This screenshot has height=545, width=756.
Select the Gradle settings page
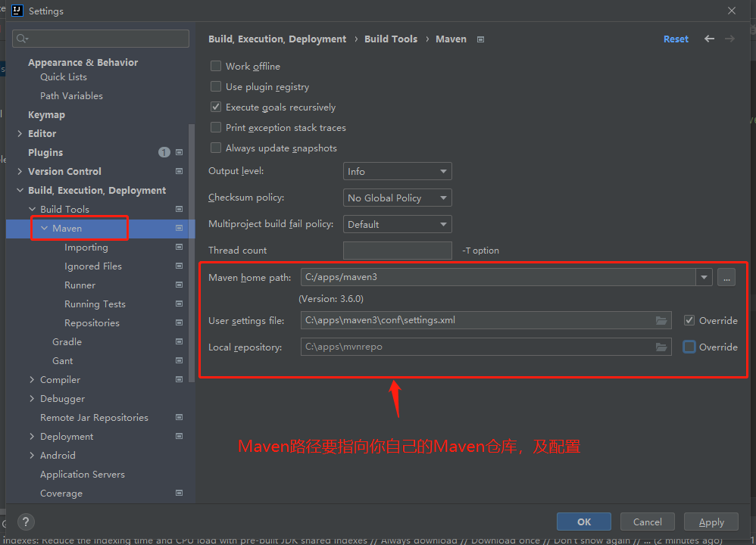(67, 341)
